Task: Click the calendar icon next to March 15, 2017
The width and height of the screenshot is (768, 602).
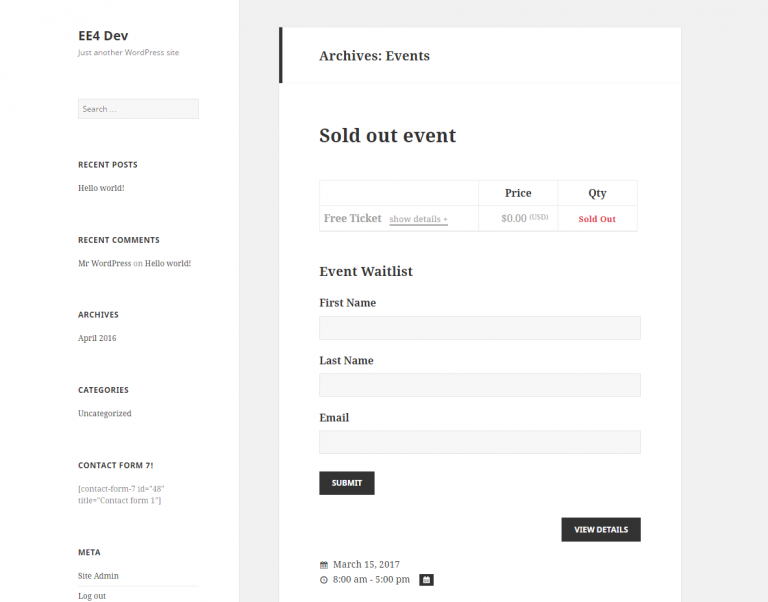Action: 324,565
